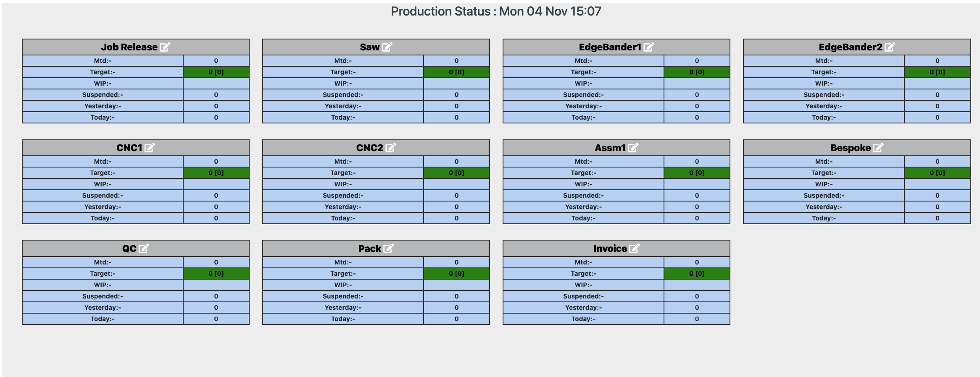Edit the EdgeBander2 station settings
This screenshot has height=377, width=980.
click(890, 47)
